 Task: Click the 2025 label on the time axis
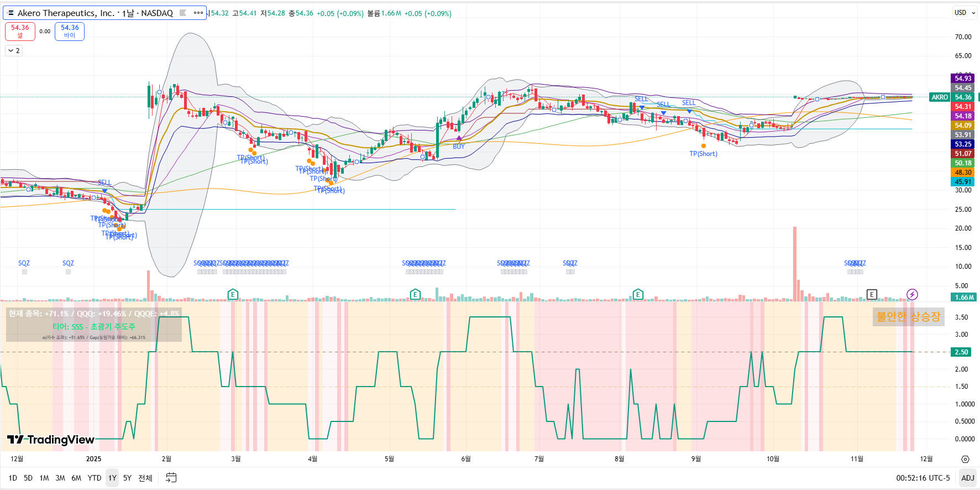[94, 459]
